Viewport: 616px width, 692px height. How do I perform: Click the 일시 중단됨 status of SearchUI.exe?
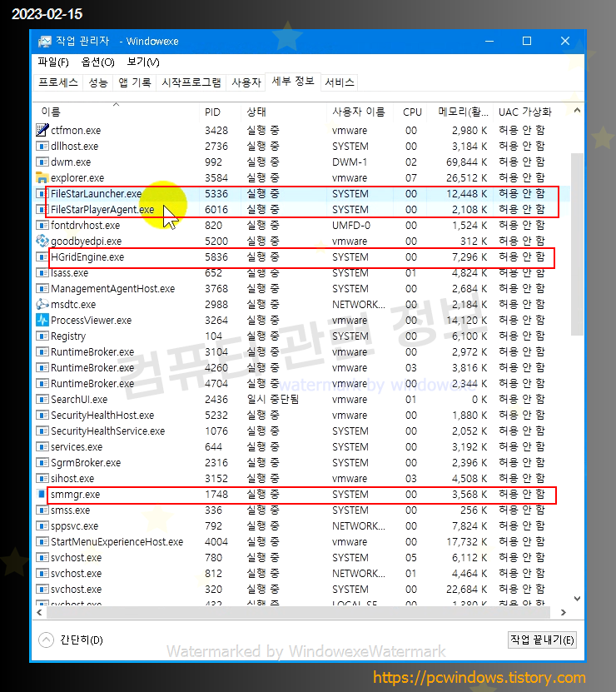(x=273, y=400)
